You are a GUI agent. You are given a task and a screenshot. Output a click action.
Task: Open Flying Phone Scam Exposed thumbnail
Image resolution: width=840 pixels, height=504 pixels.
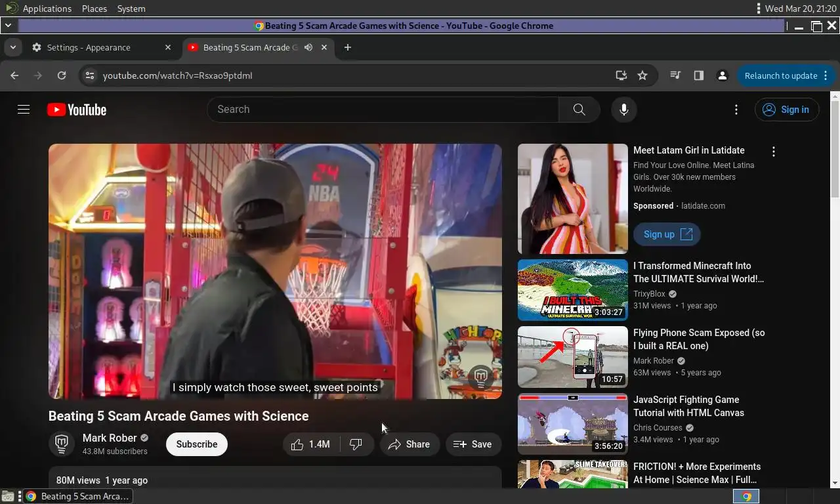tap(572, 357)
